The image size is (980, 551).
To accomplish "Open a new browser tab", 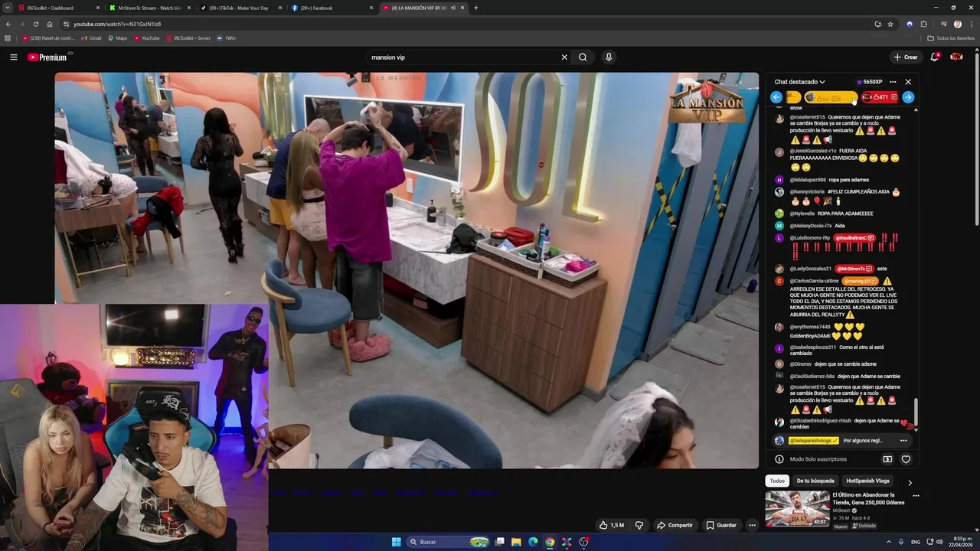I will pos(476,8).
